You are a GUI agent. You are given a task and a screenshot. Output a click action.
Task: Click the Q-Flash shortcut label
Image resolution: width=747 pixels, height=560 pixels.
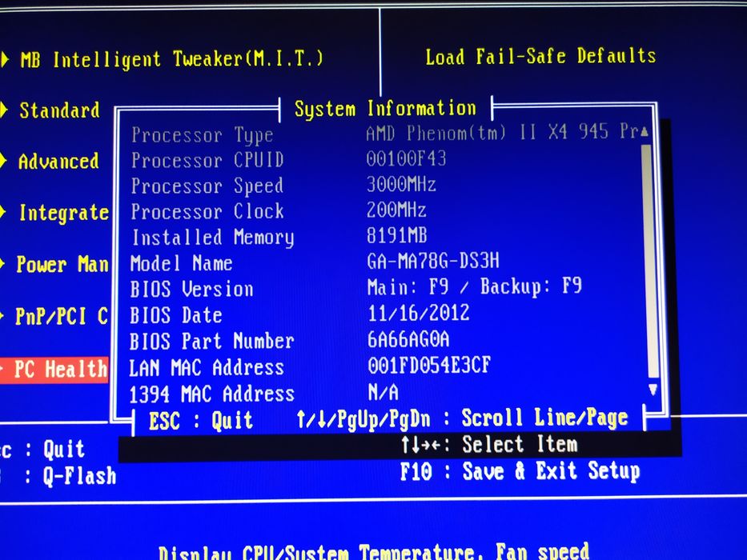pos(79,476)
